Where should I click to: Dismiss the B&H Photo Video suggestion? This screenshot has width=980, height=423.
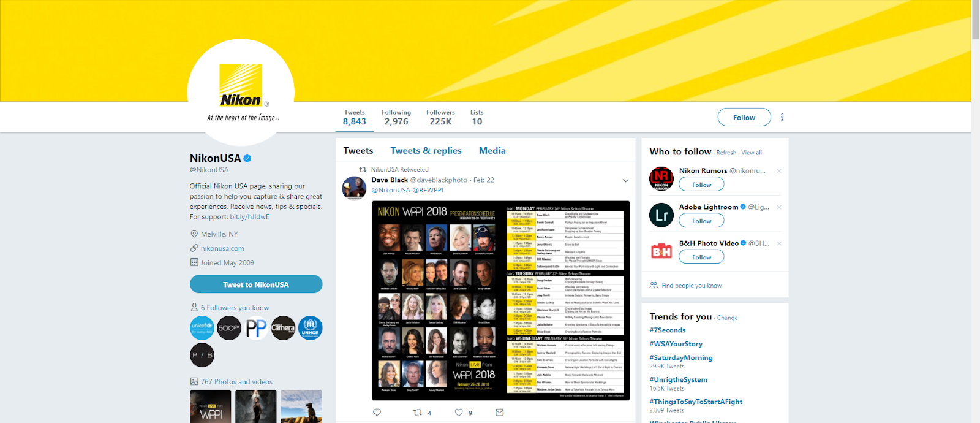pyautogui.click(x=779, y=243)
